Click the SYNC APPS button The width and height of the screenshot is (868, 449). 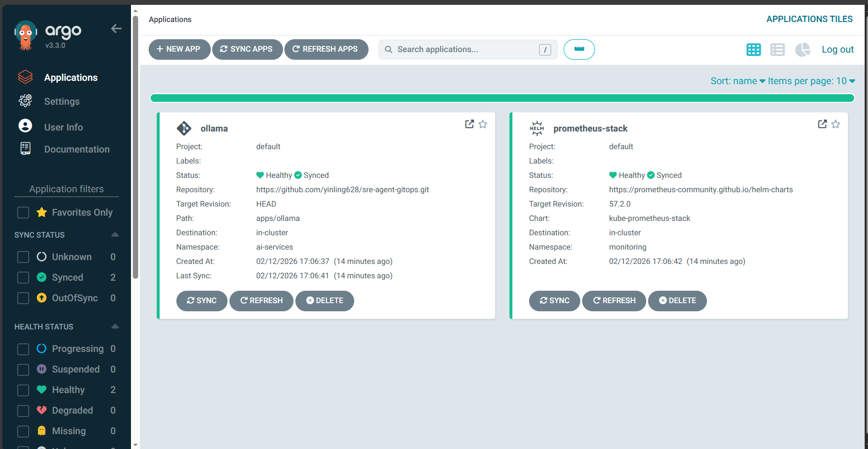(247, 49)
